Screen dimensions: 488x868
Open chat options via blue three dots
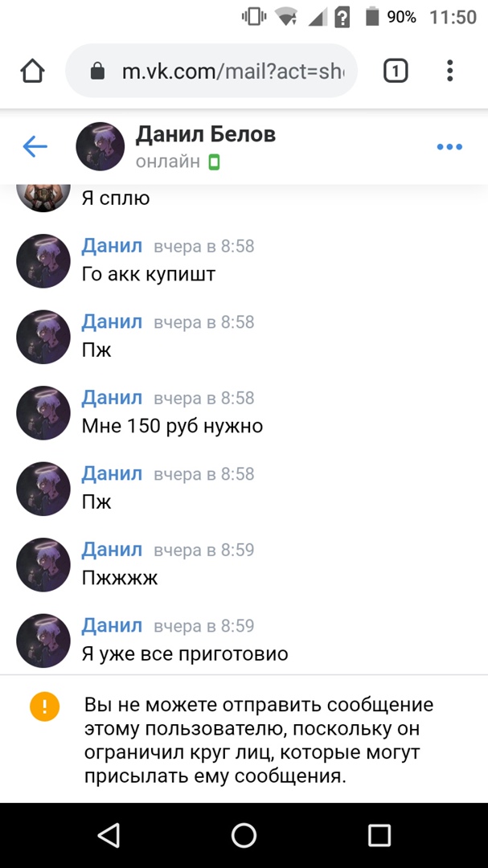point(449,147)
